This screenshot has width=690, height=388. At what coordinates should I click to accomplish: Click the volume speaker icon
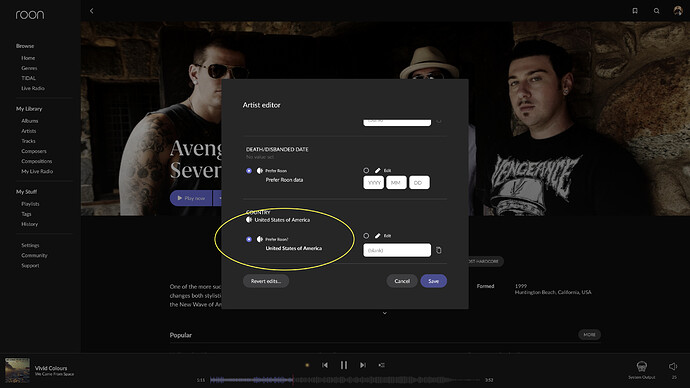[673, 366]
